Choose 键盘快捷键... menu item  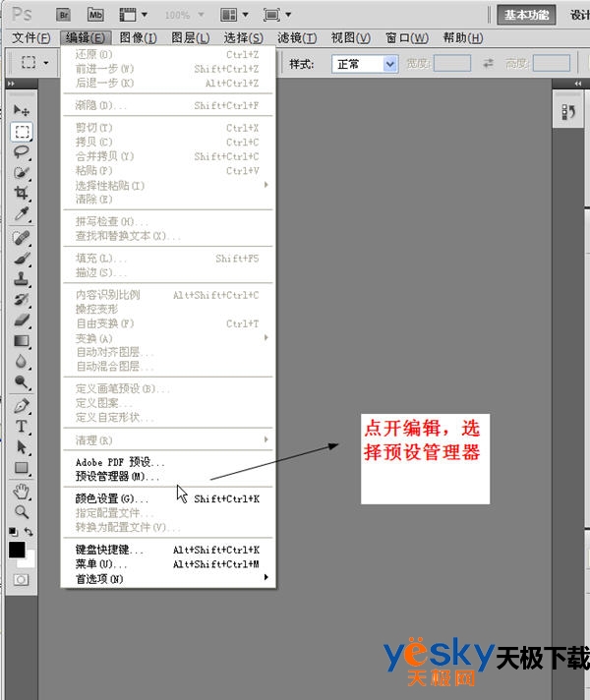click(168, 550)
